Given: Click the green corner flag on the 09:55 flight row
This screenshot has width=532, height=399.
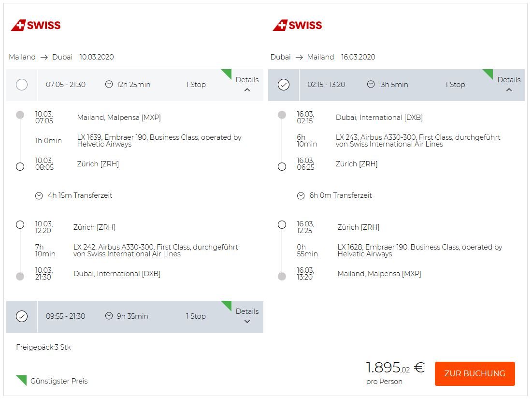Looking at the screenshot, I should pyautogui.click(x=227, y=305).
